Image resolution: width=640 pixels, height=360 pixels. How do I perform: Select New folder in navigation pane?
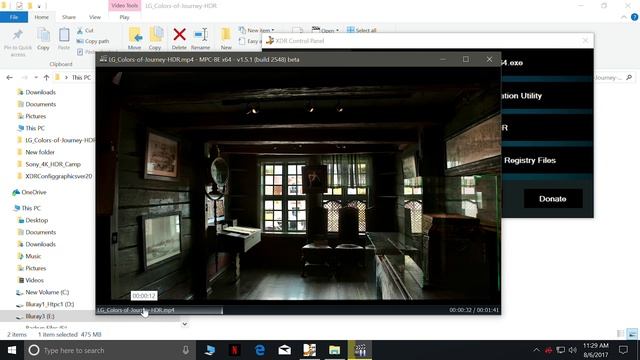click(40, 152)
